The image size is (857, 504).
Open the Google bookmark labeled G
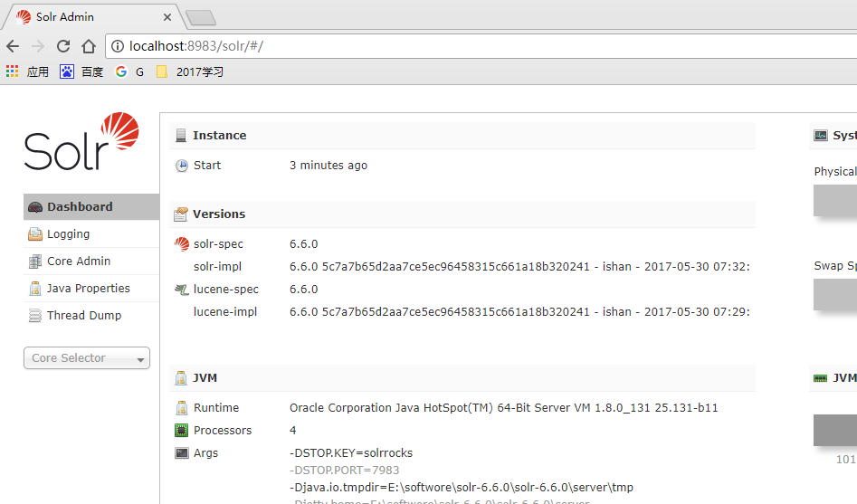130,71
